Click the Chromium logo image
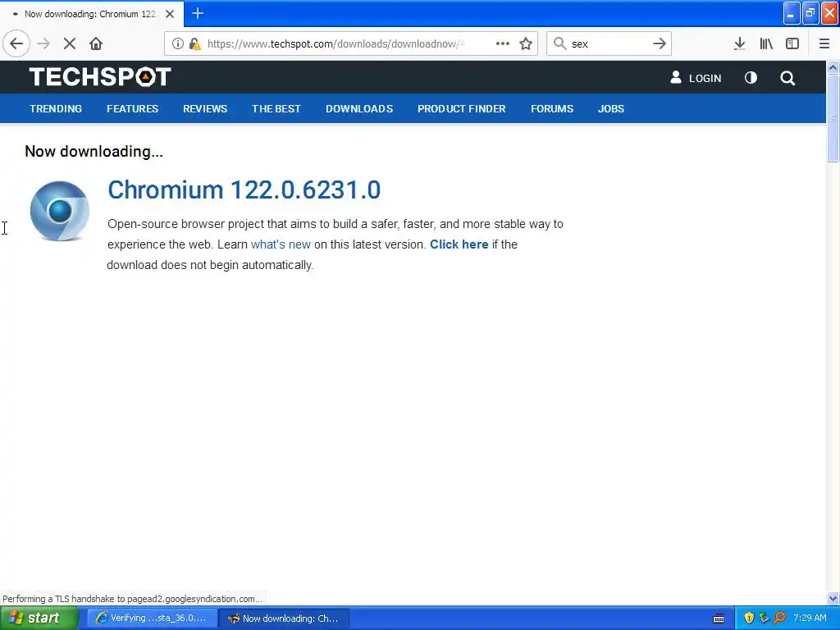The height and width of the screenshot is (630, 840). pos(59,211)
